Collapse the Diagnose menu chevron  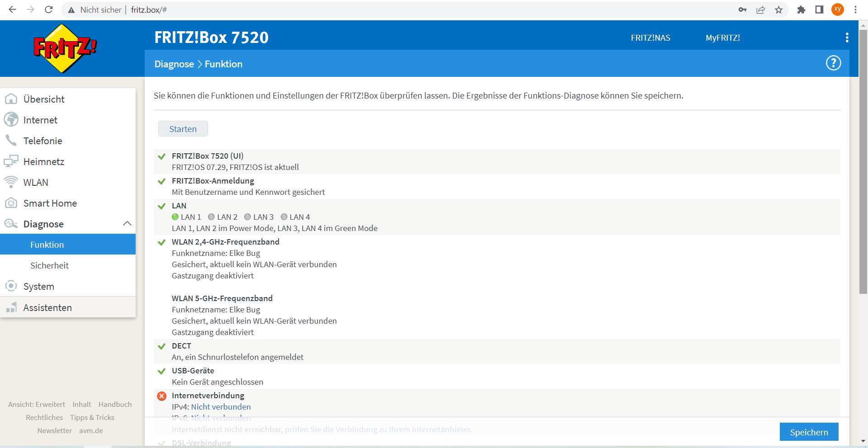[127, 223]
